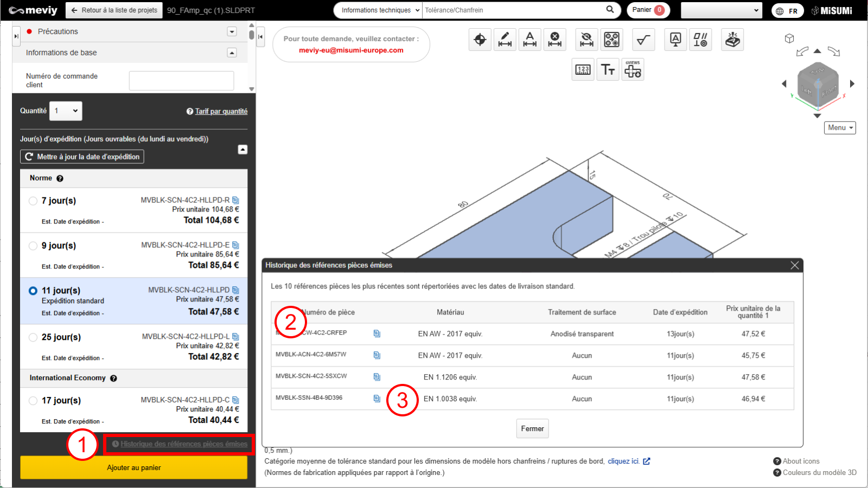The height and width of the screenshot is (488, 868).
Task: Open the view cube Menu dropdown
Action: coord(840,128)
